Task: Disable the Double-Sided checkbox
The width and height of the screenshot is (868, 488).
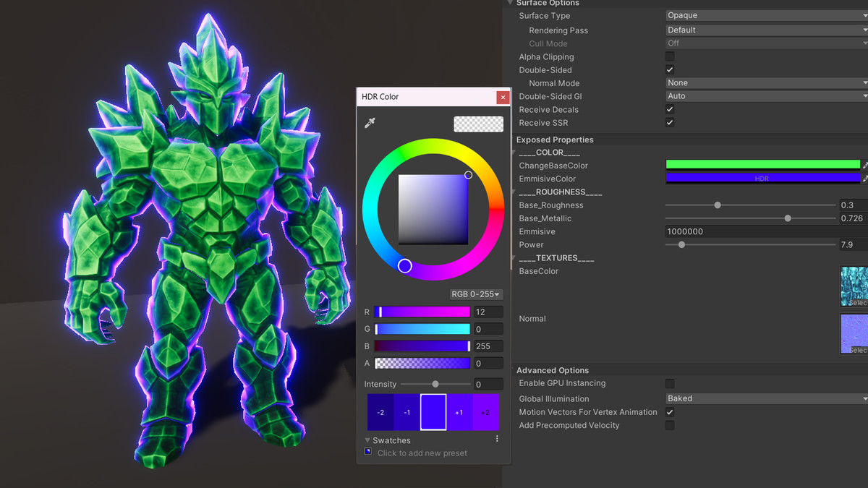Action: (x=670, y=70)
